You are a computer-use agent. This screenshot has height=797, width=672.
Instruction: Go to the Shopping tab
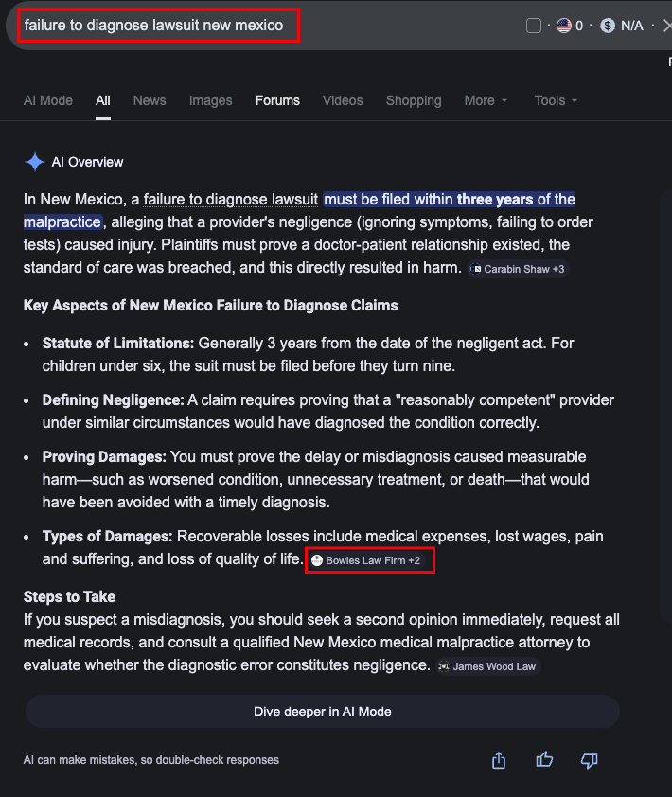click(x=414, y=100)
